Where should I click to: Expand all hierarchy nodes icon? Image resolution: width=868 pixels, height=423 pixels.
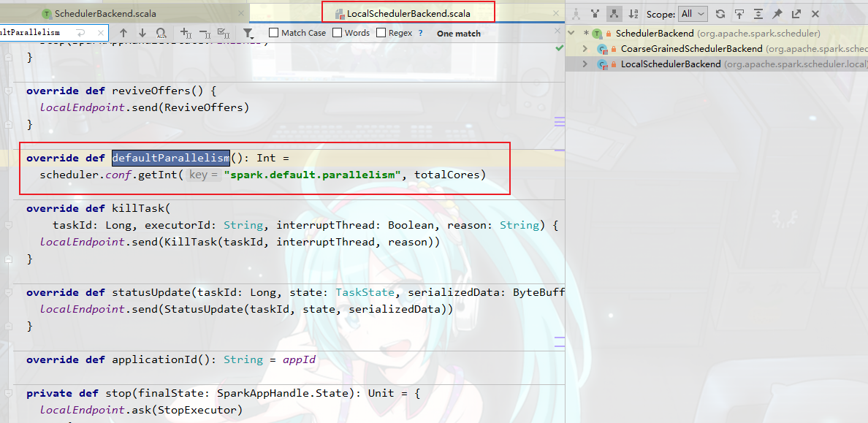758,14
